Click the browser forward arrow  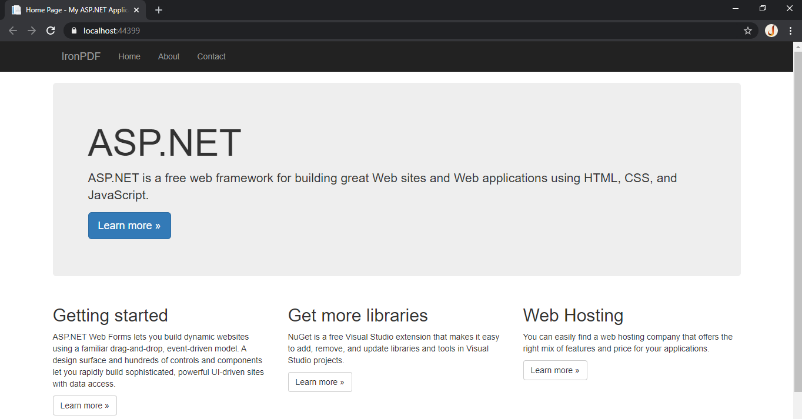(x=32, y=31)
